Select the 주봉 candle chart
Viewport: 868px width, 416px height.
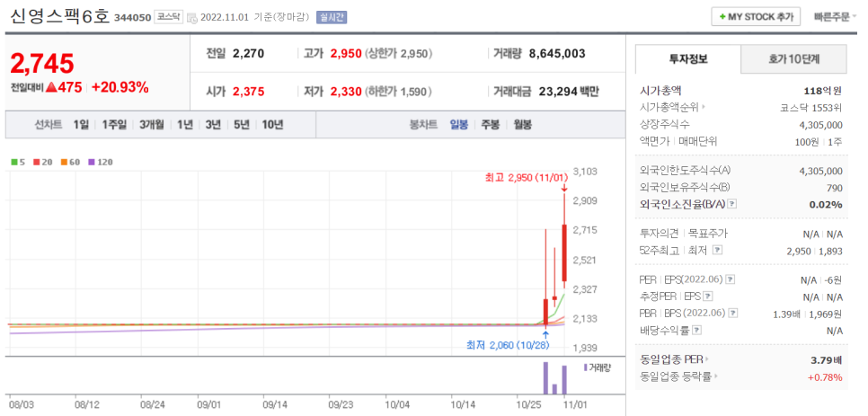click(x=491, y=125)
